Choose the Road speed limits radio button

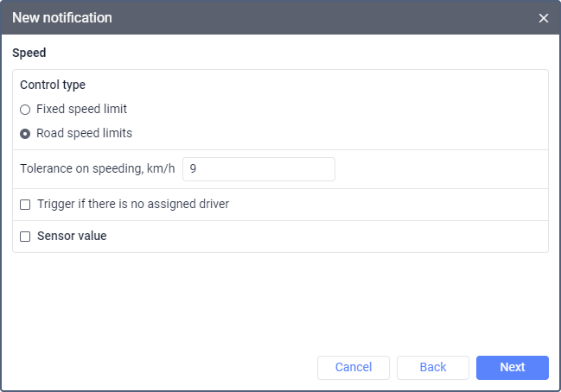(25, 134)
